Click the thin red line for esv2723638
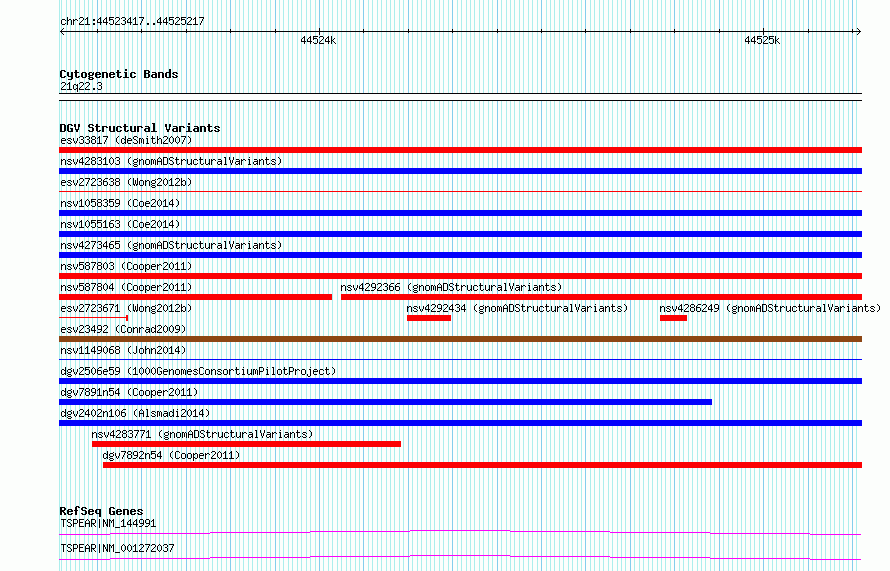Image resolution: width=890 pixels, height=571 pixels. pos(460,192)
